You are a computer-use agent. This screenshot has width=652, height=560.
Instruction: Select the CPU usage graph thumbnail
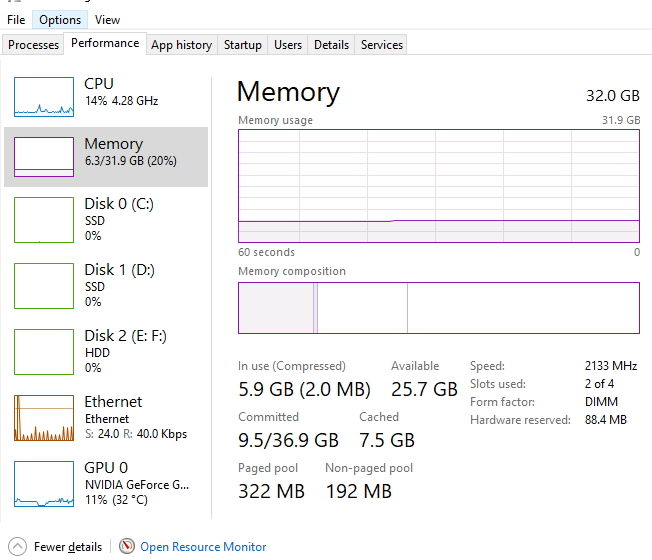point(44,97)
